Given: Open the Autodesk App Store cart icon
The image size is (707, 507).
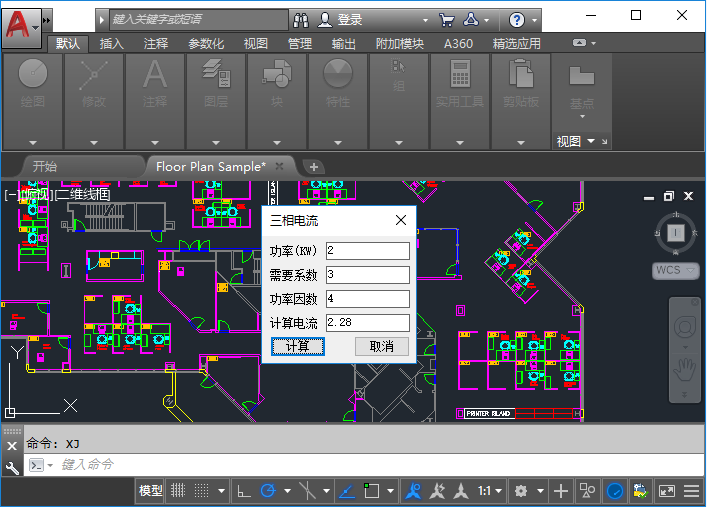Looking at the screenshot, I should click(446, 20).
